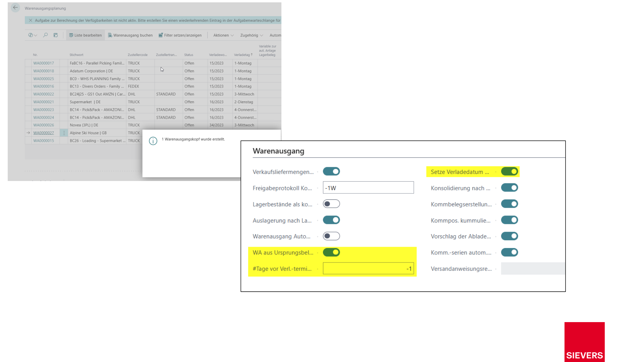Go back using the back arrow
644x362 pixels.
point(15,8)
